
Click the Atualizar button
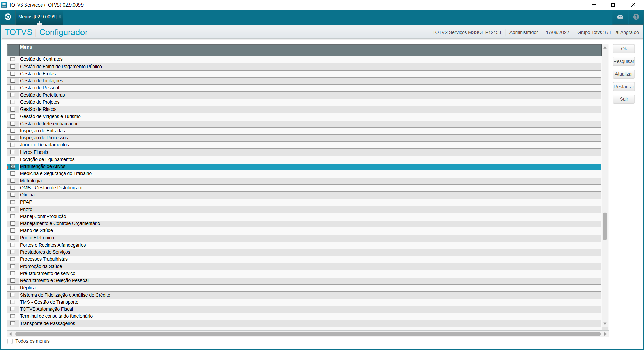coord(624,74)
